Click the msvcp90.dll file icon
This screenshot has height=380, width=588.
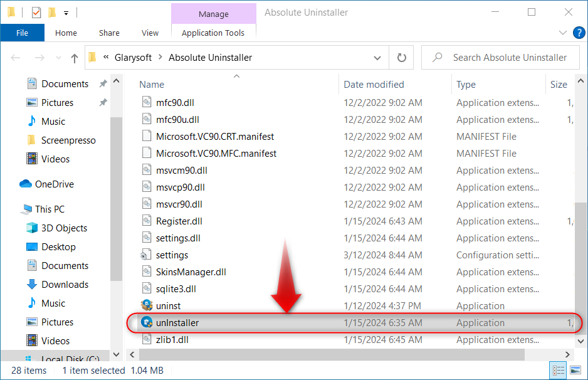(x=147, y=186)
